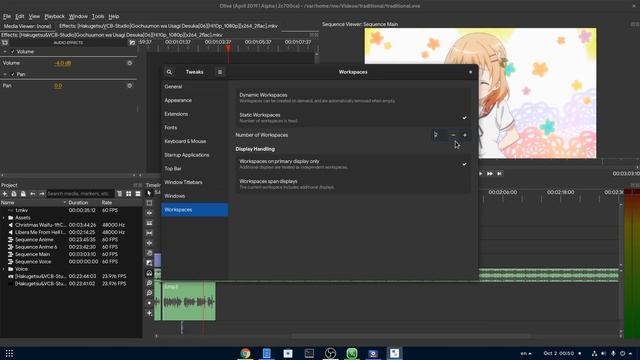Viewport: 640px width, 360px height.
Task: Toggle the snapping headphone-shaped icon
Action: (x=149, y=273)
